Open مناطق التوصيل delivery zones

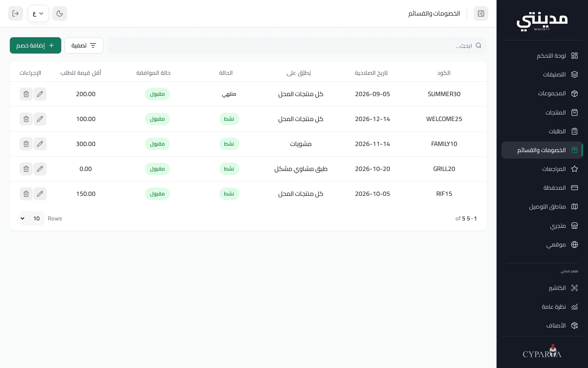point(542,207)
